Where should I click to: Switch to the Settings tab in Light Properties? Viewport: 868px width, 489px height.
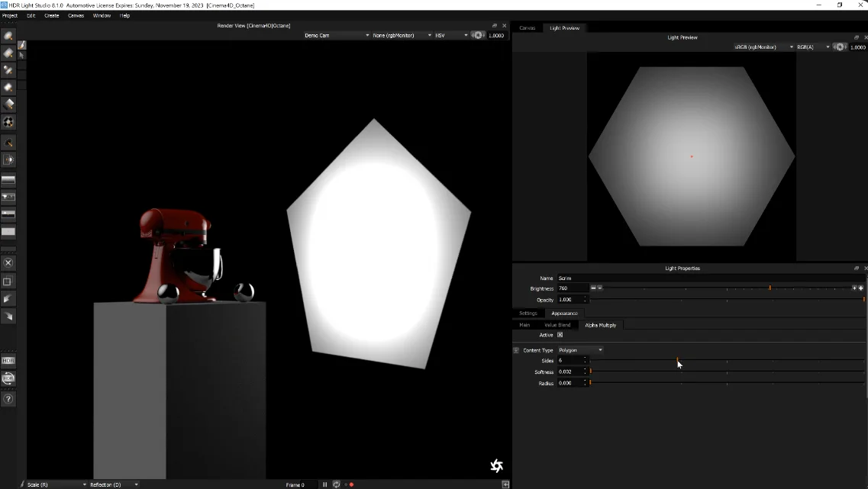(x=528, y=313)
